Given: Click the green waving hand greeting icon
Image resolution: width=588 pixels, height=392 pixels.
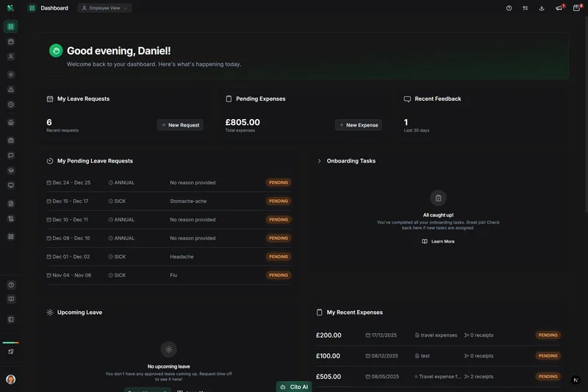Looking at the screenshot, I should [56, 51].
